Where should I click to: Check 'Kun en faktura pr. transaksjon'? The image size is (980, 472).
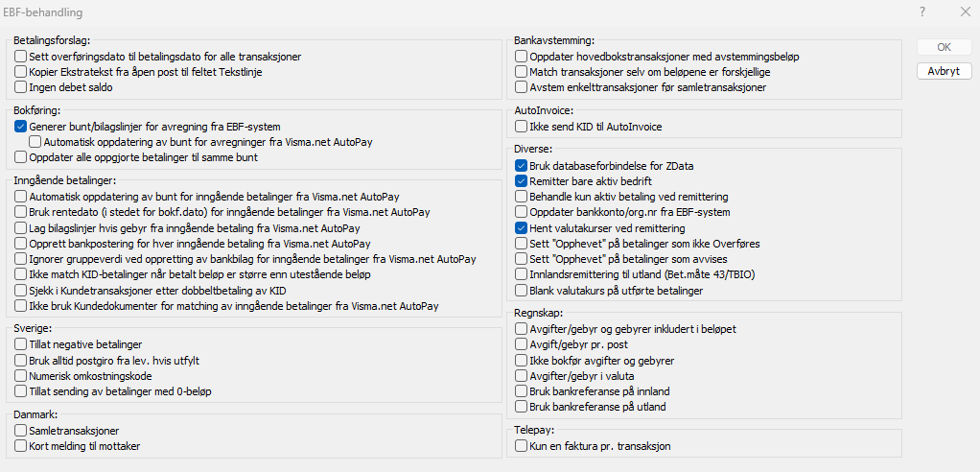click(522, 446)
